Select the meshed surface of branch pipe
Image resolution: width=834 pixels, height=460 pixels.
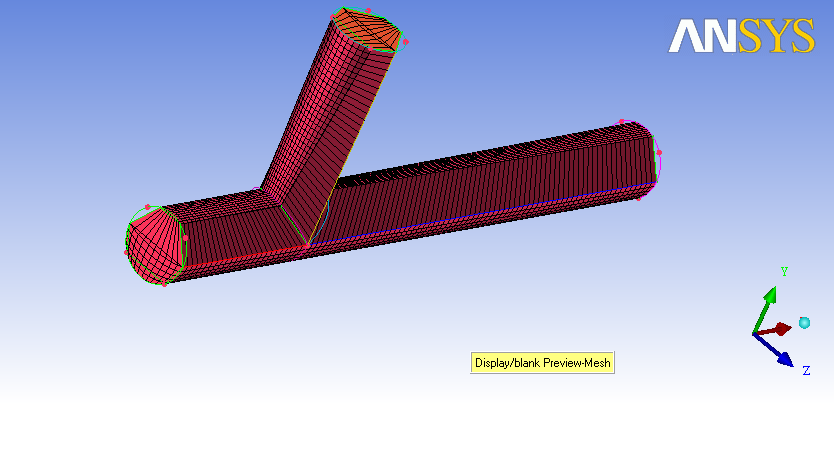(320, 120)
